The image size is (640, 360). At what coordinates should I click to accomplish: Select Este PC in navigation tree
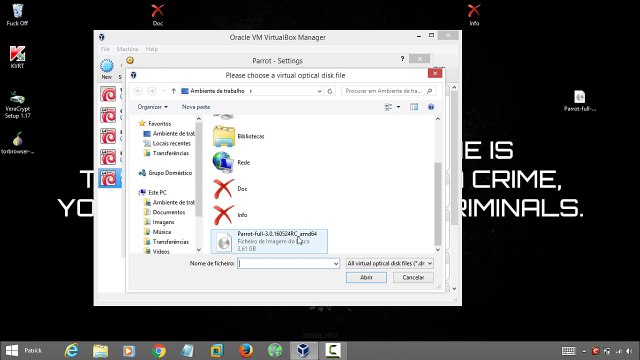tap(153, 192)
